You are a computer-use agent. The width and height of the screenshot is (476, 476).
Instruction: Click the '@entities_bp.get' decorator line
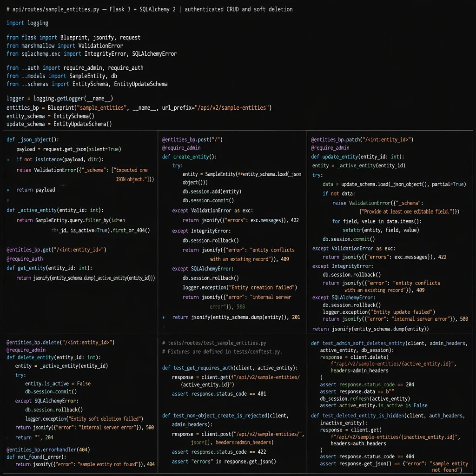coord(56,250)
